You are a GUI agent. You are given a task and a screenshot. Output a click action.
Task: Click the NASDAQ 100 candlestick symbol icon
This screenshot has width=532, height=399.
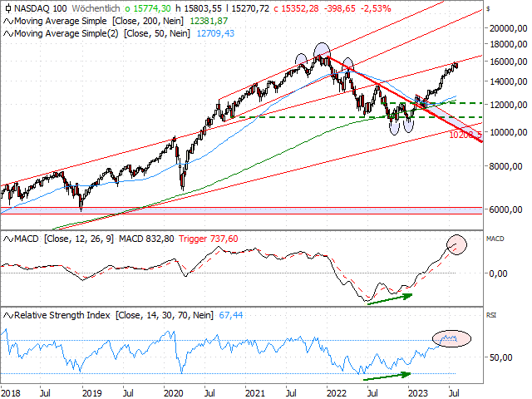[x=7, y=8]
